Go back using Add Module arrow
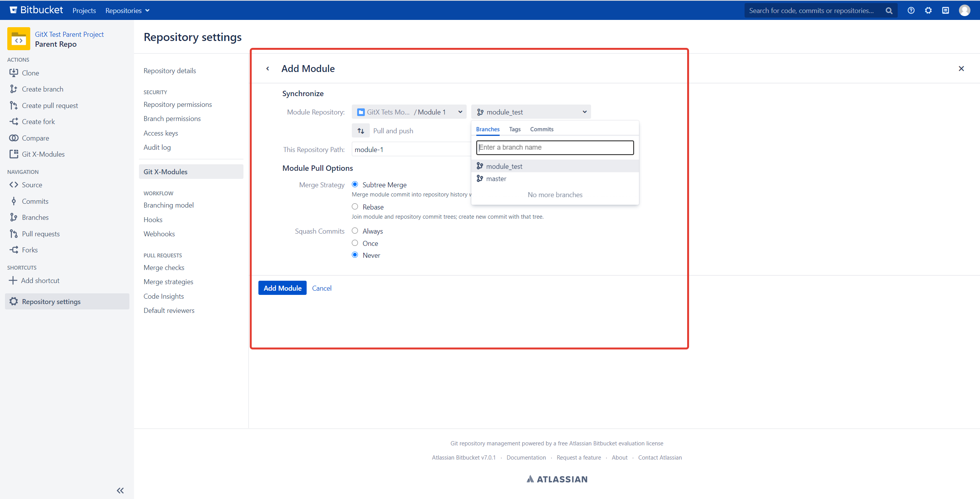Screen dimensions: 980x499 [268, 69]
